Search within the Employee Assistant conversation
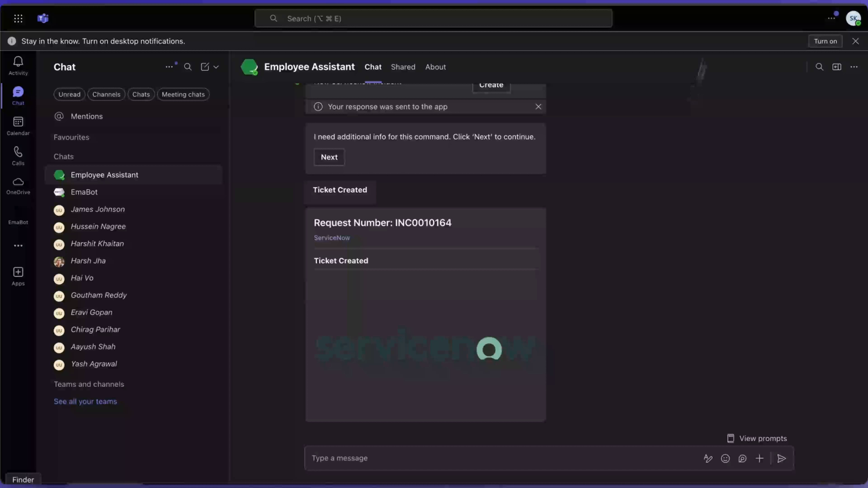This screenshot has width=868, height=488. [x=820, y=67]
